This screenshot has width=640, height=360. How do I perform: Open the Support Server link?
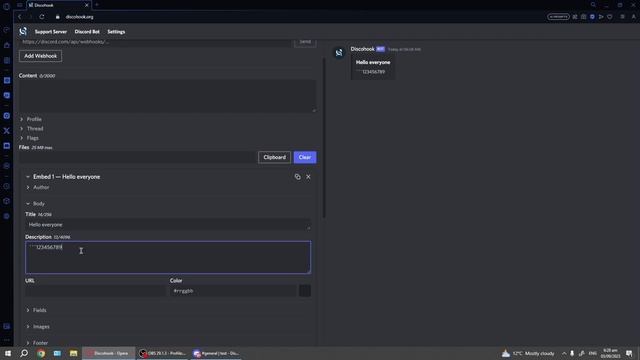pos(51,31)
